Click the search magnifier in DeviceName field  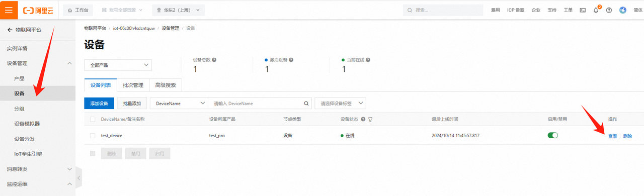(306, 104)
